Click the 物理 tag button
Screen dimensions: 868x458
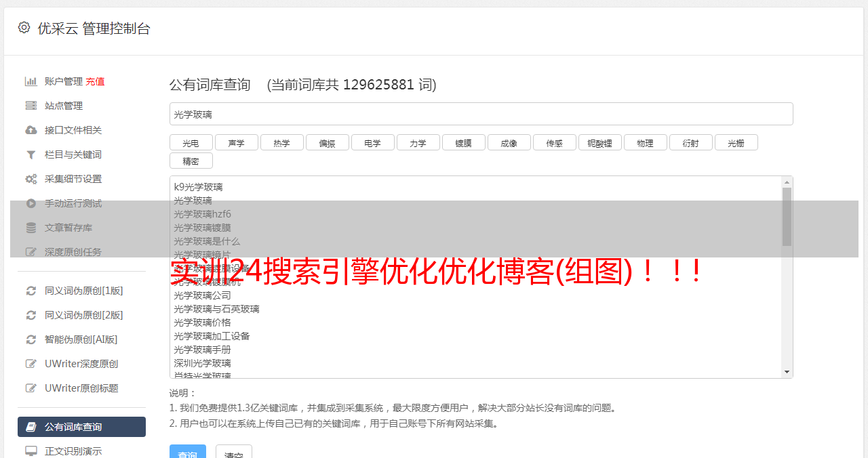pyautogui.click(x=645, y=143)
